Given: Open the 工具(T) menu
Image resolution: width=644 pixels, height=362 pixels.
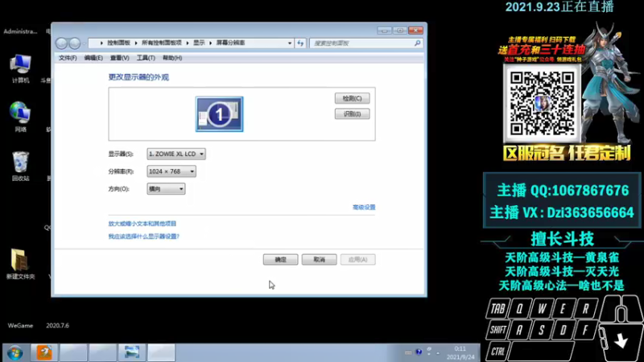Looking at the screenshot, I should pos(146,58).
